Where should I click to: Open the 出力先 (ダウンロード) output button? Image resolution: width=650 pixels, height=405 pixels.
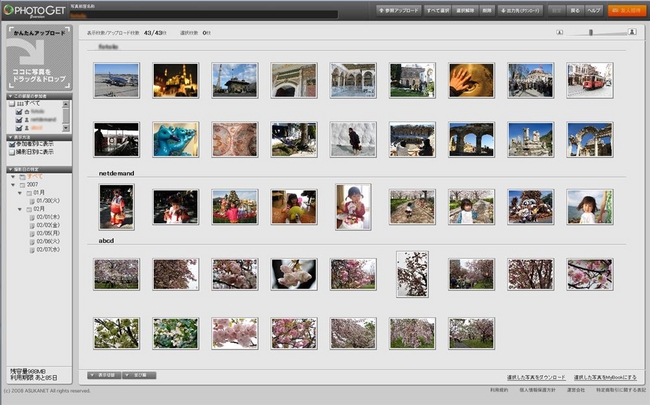[520, 10]
